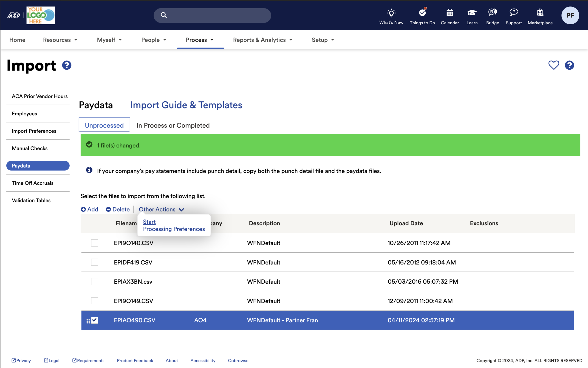Open What's New lightbulb icon
This screenshot has height=368, width=588.
[x=391, y=13]
